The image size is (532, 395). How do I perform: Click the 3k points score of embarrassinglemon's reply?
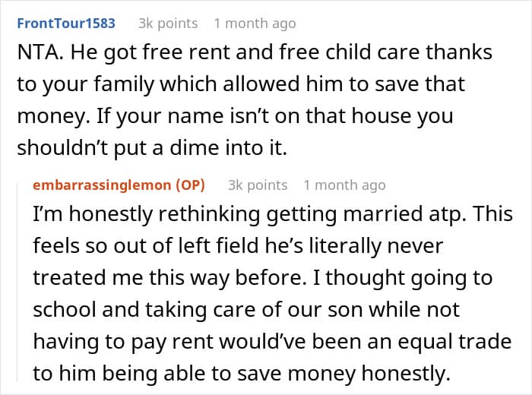tap(258, 185)
